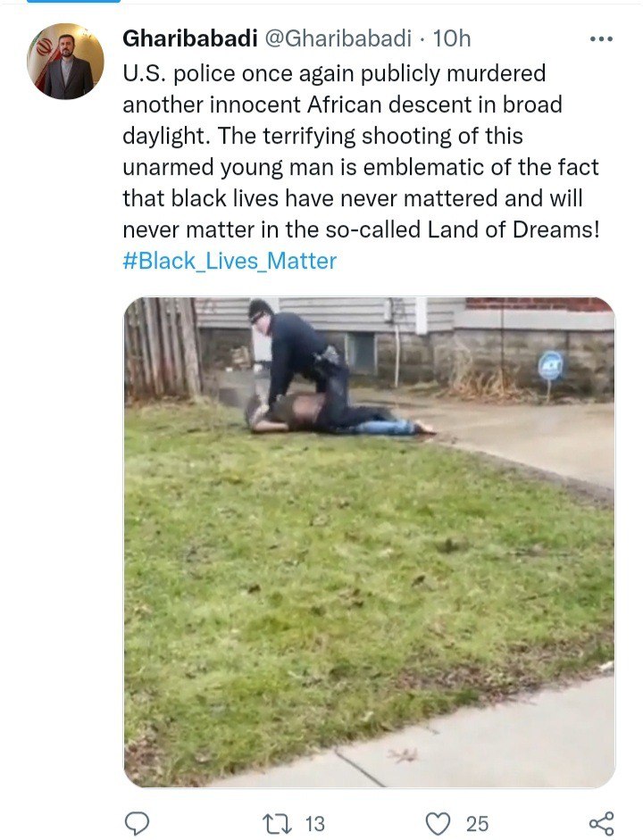Retweet using the arrows icon

click(x=277, y=823)
